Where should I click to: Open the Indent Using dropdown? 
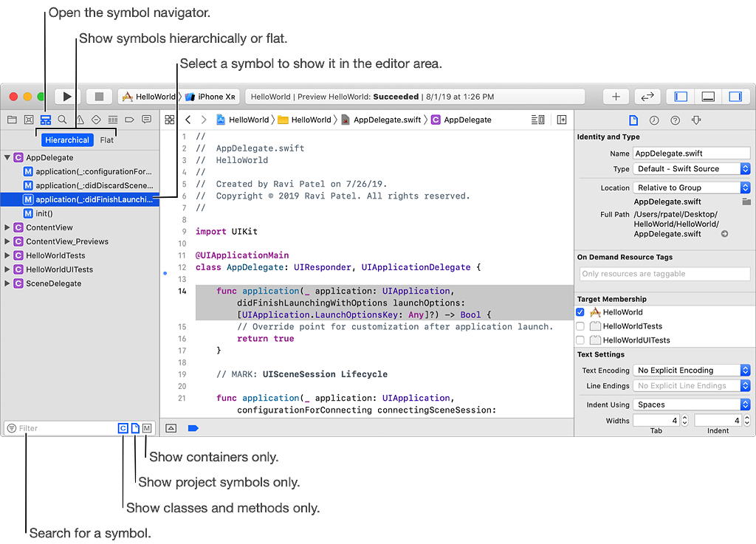pos(691,404)
